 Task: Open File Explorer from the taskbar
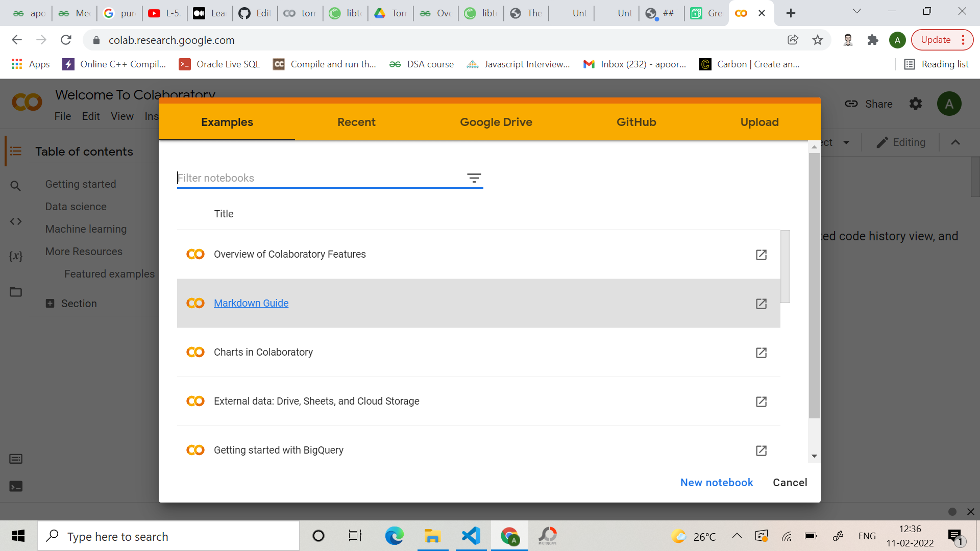432,536
